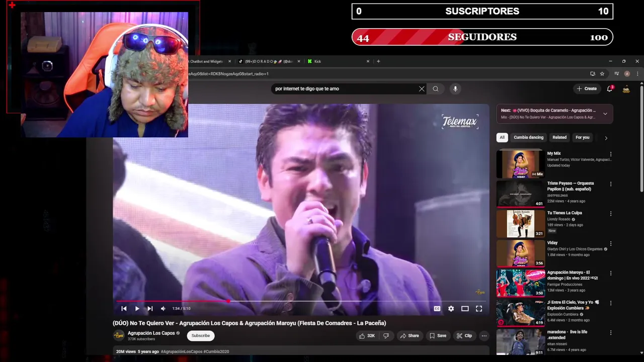Open YouTube notifications bell

[x=610, y=88]
